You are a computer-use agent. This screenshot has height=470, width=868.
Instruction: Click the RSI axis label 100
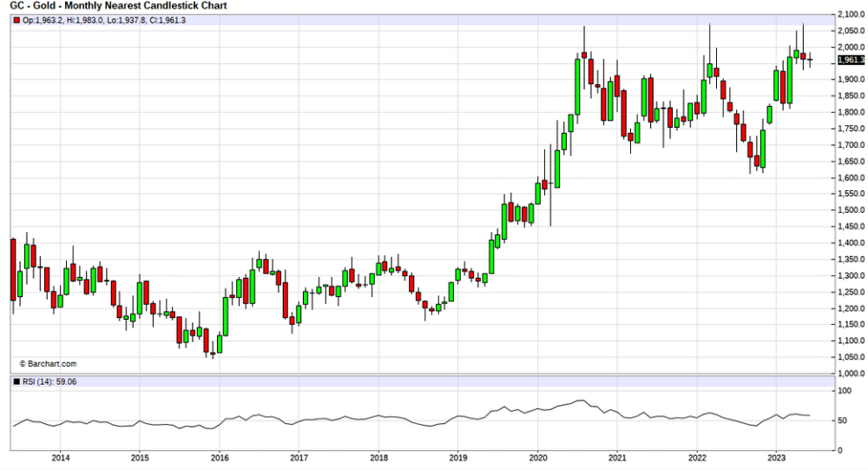pos(845,391)
